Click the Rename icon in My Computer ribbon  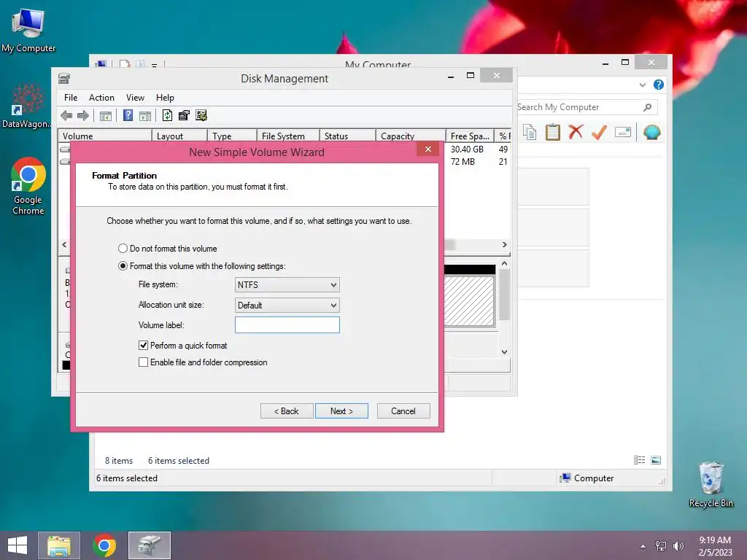(x=623, y=132)
